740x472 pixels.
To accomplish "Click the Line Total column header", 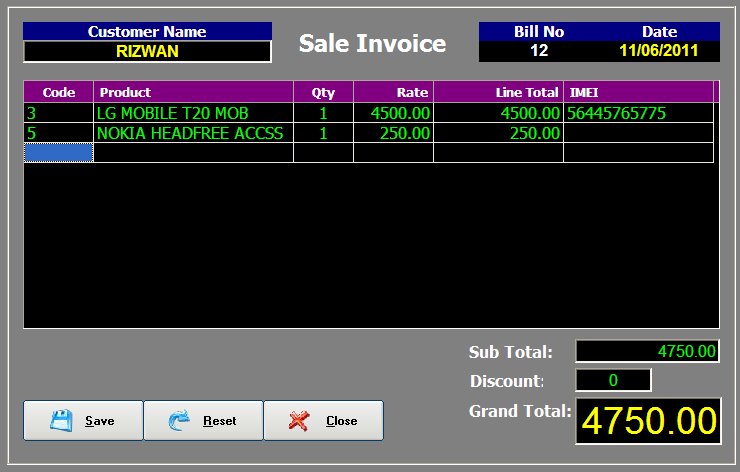I will 498,92.
